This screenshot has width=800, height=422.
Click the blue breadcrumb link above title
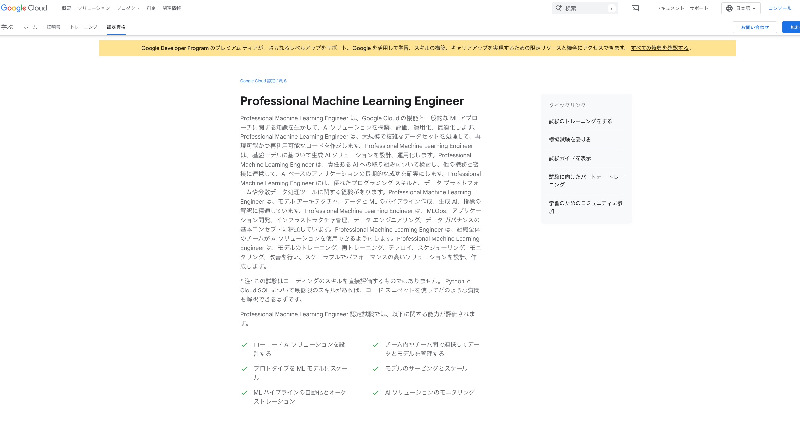(263, 80)
